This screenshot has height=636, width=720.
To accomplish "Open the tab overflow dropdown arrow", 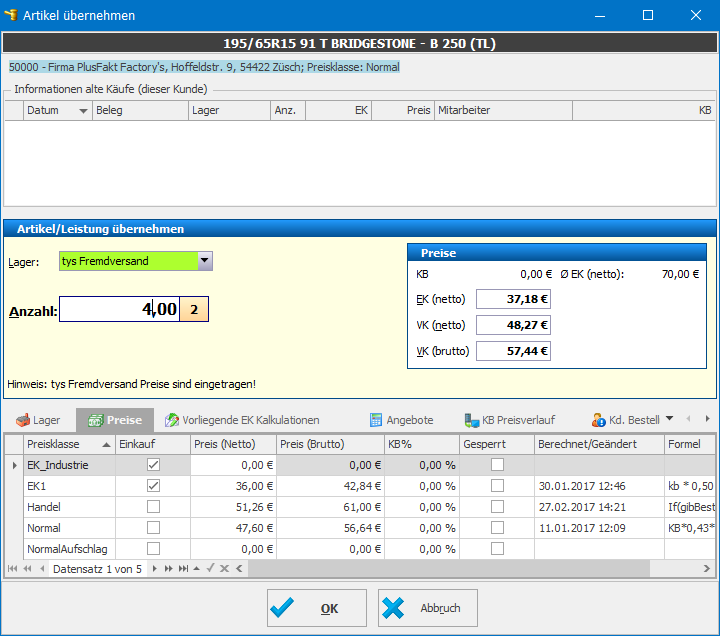I will [x=669, y=419].
